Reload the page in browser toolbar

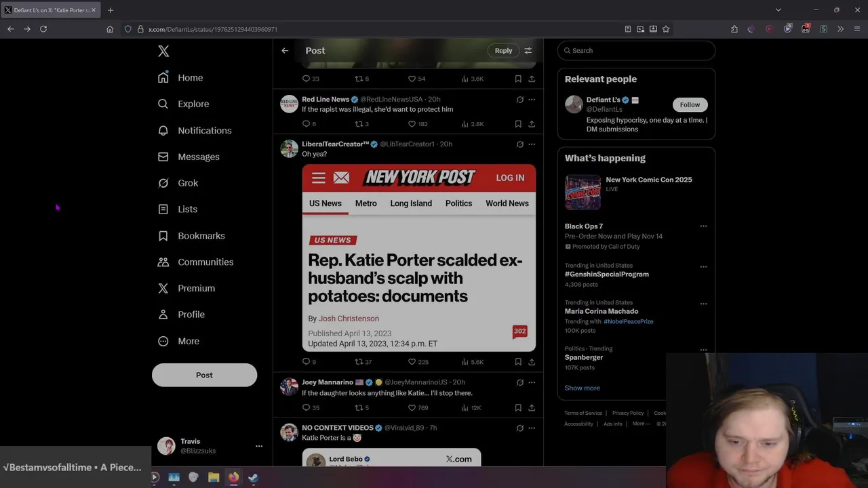[x=43, y=29]
